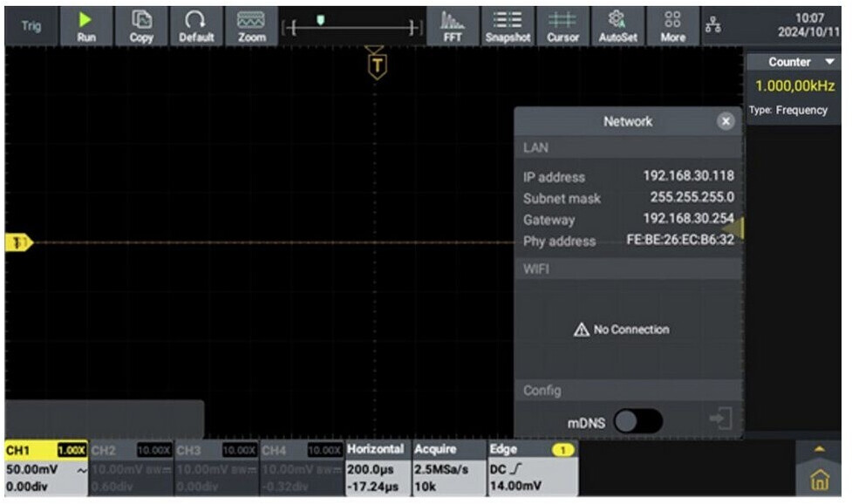Click the network status icon in top bar
This screenshot has width=852, height=504.
712,25
